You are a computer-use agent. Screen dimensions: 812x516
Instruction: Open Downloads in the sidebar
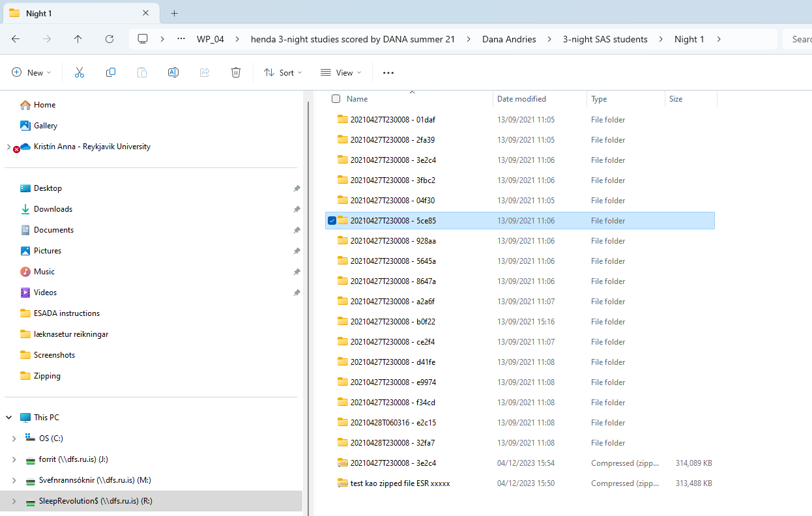[x=53, y=209]
